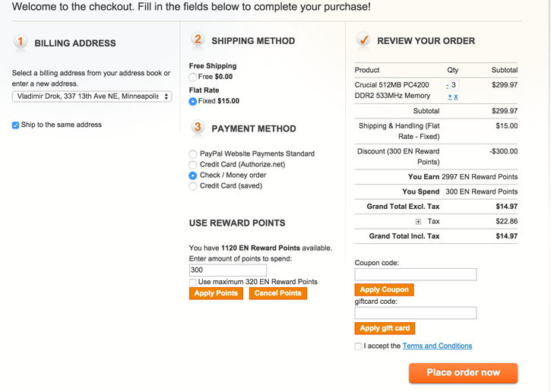Click Place order now button
The width and height of the screenshot is (551, 392).
(x=463, y=373)
